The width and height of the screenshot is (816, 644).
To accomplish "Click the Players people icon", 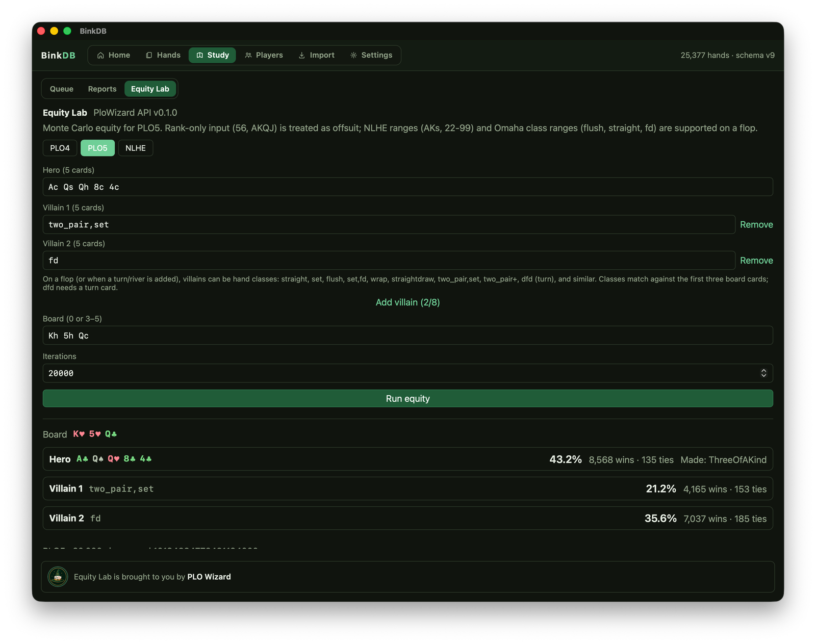I will point(248,55).
